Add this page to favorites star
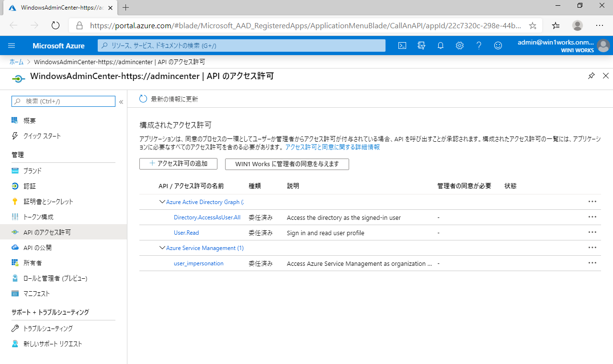The width and height of the screenshot is (613, 364). click(533, 25)
